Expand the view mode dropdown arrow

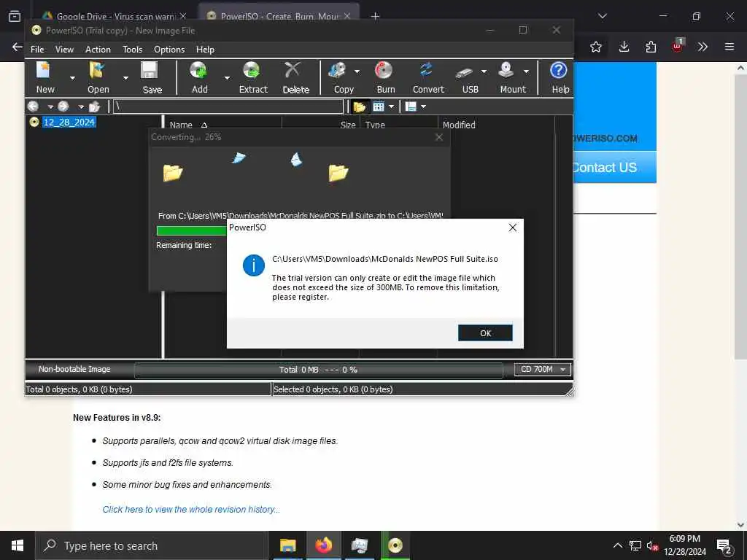click(392, 106)
